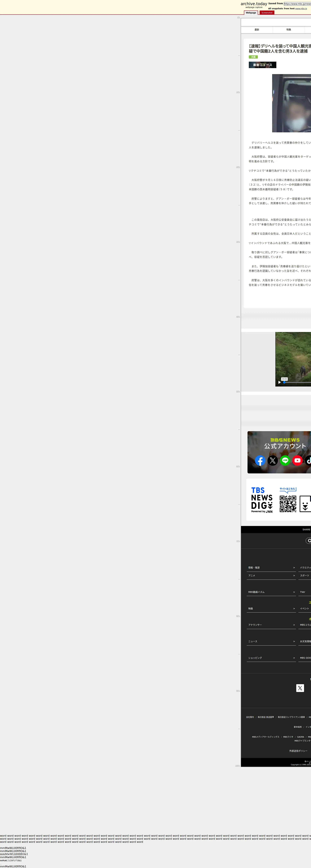Click the TBS NEWS DIG QR code

point(288,504)
